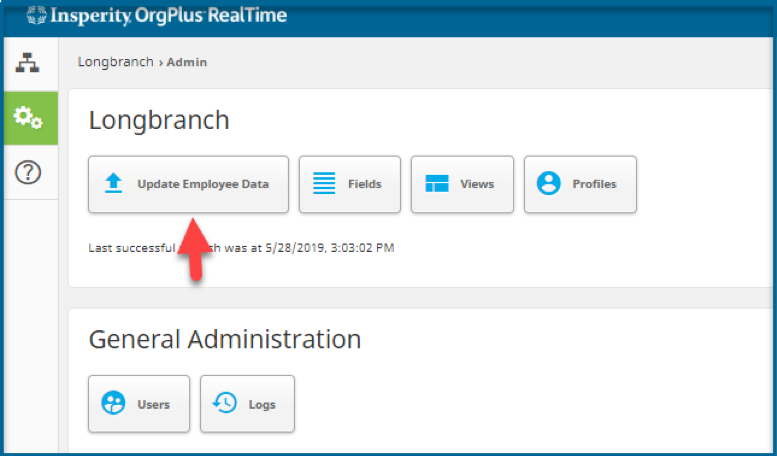
Task: Open the Profiles button
Action: (580, 184)
